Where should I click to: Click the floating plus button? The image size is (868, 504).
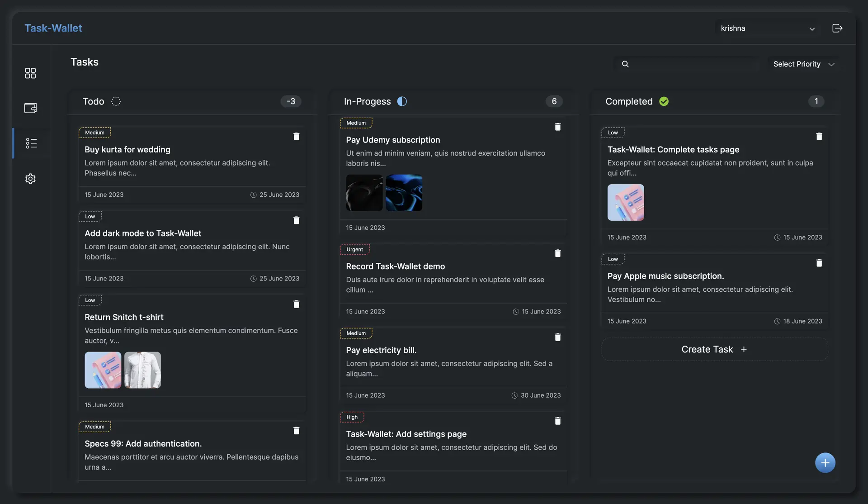point(825,462)
